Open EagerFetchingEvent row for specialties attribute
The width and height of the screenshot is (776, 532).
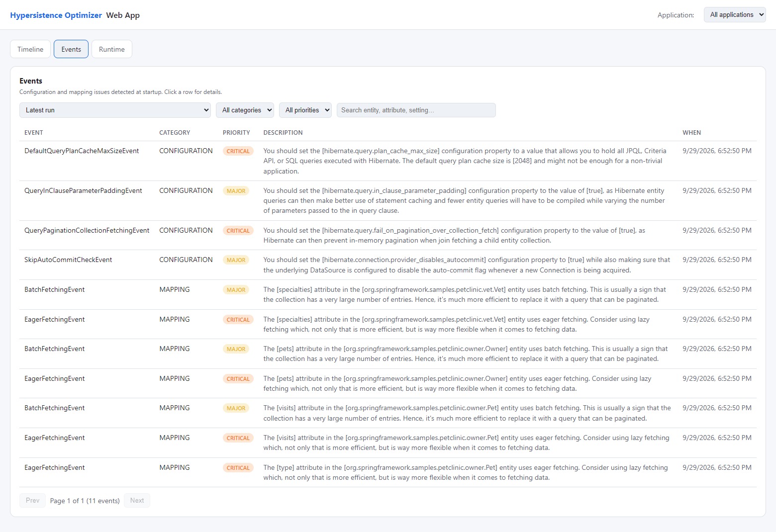388,324
